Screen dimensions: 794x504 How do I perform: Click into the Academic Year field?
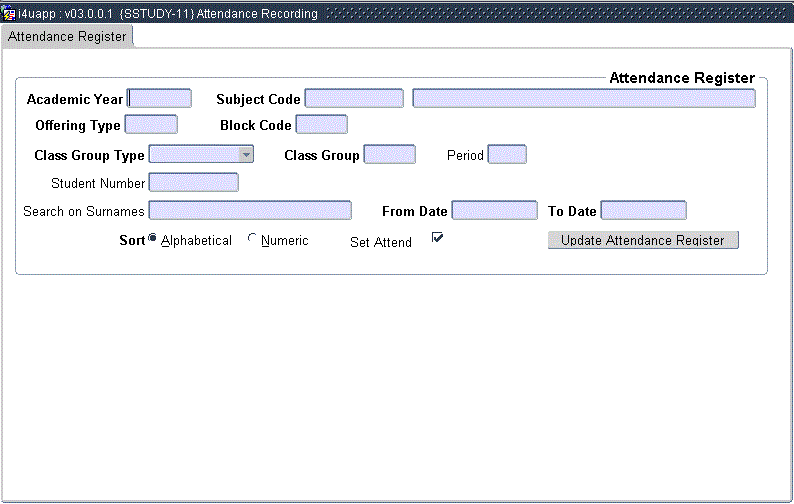160,98
